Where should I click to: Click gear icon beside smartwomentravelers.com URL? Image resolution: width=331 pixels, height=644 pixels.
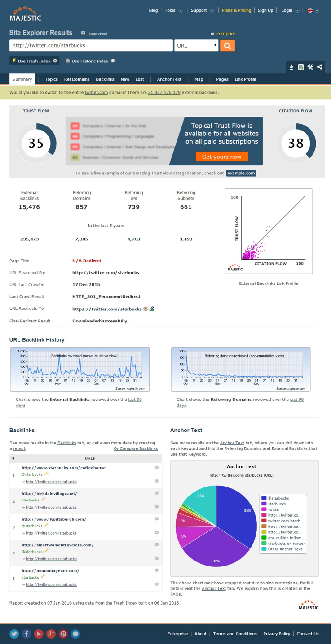point(157,544)
